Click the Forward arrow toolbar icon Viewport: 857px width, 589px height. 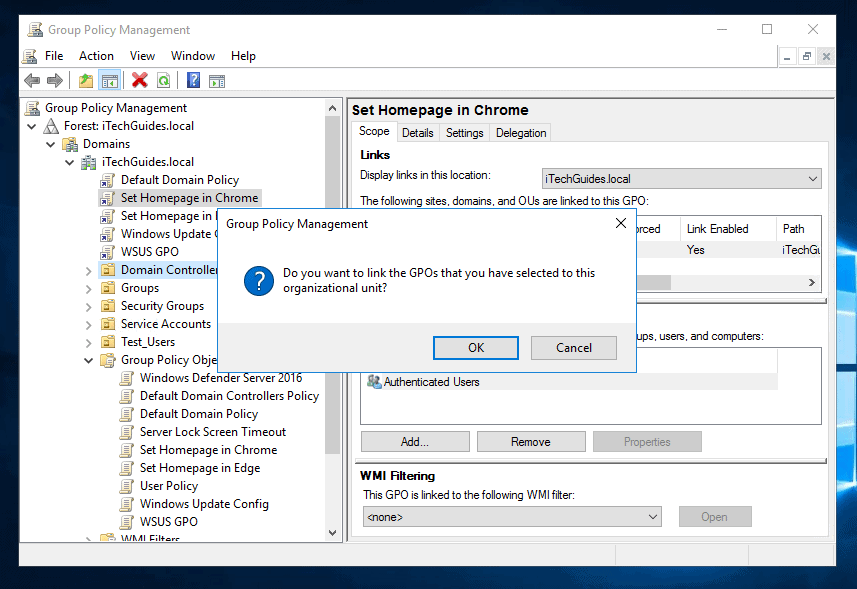55,81
